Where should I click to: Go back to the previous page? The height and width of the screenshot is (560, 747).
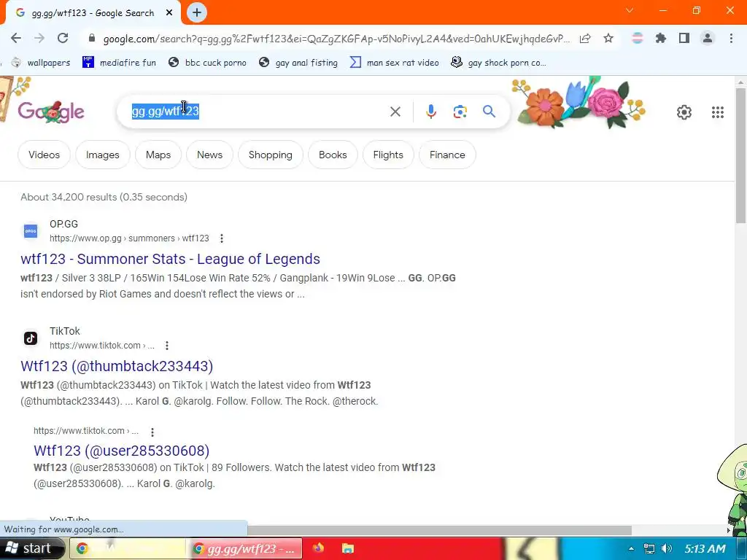[16, 38]
